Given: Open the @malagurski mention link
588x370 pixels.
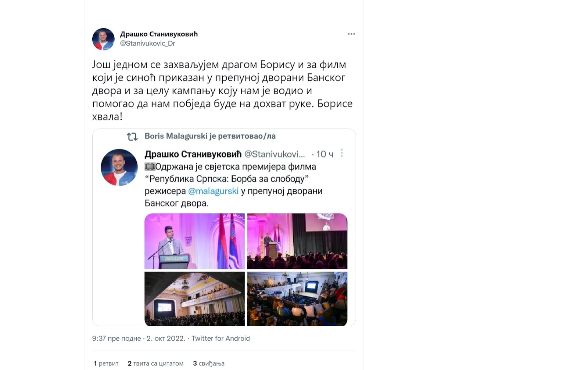Looking at the screenshot, I should tap(213, 191).
